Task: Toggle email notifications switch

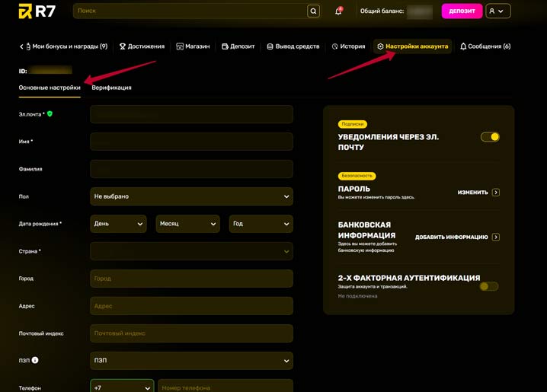Action: [490, 137]
